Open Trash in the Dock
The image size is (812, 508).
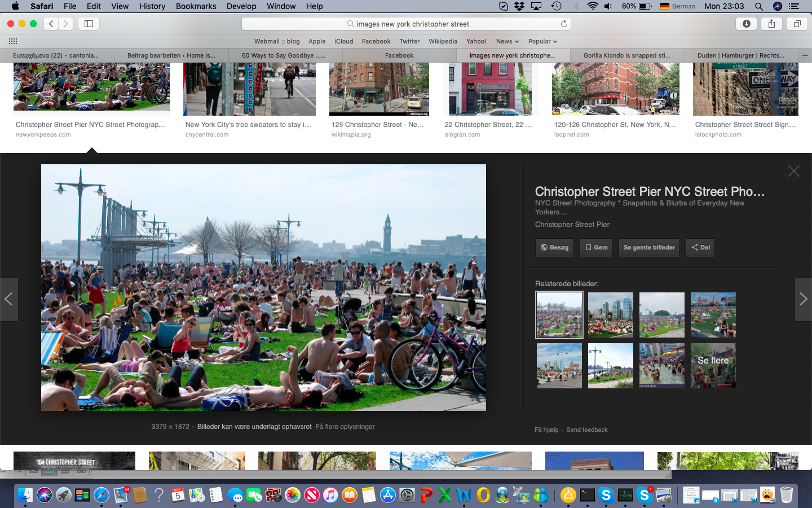click(x=787, y=495)
